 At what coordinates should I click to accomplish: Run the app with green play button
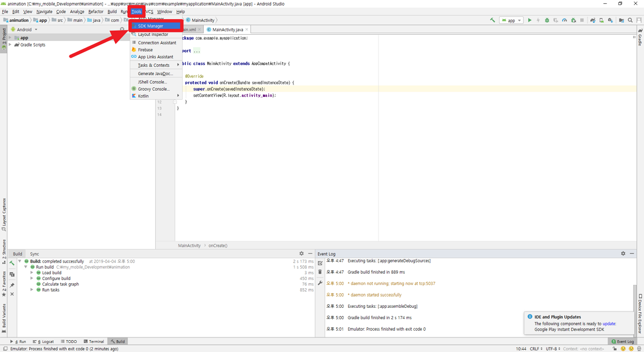[x=529, y=20]
